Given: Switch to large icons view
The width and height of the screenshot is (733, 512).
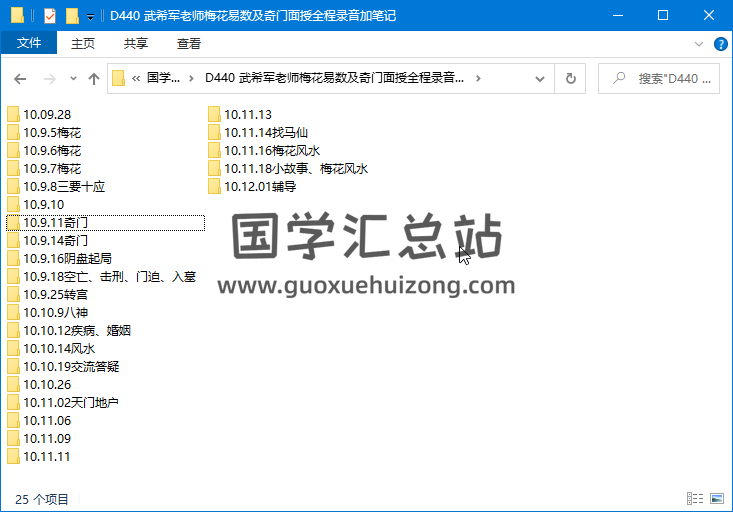Looking at the screenshot, I should [x=717, y=498].
